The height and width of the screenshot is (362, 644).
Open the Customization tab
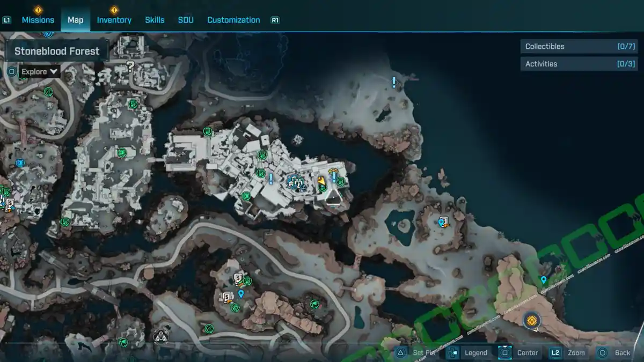click(233, 20)
